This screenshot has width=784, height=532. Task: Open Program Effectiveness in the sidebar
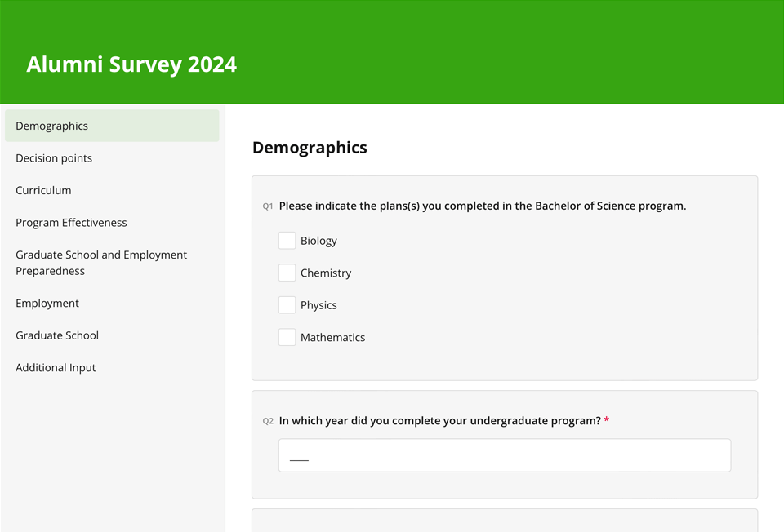click(71, 223)
